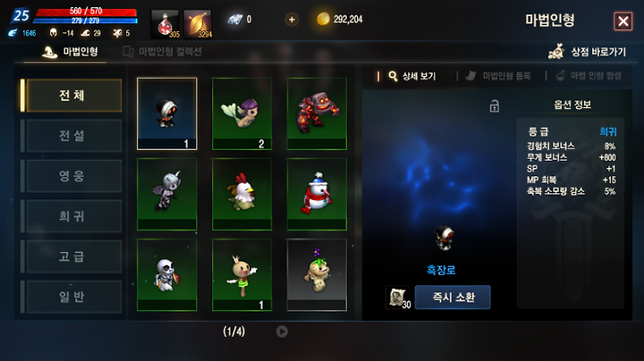Filter dolls by 전설 grade
Screen dimensions: 644x361
[x=72, y=136]
